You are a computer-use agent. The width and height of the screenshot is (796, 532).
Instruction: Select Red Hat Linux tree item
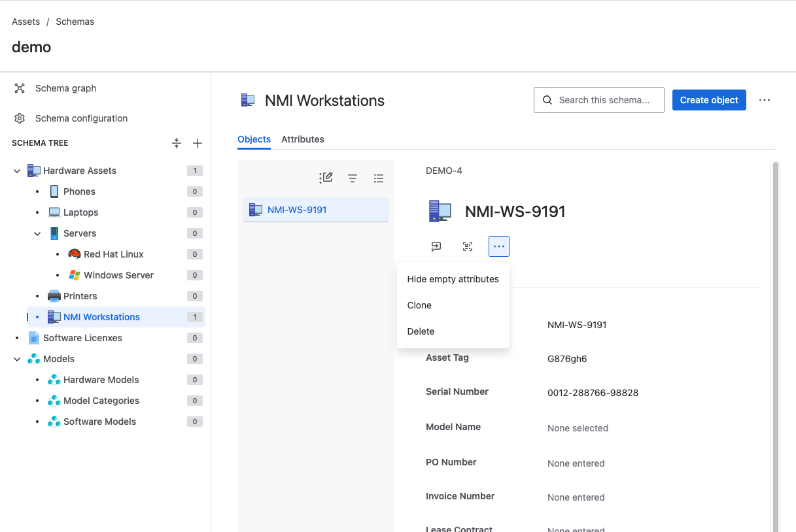point(114,254)
